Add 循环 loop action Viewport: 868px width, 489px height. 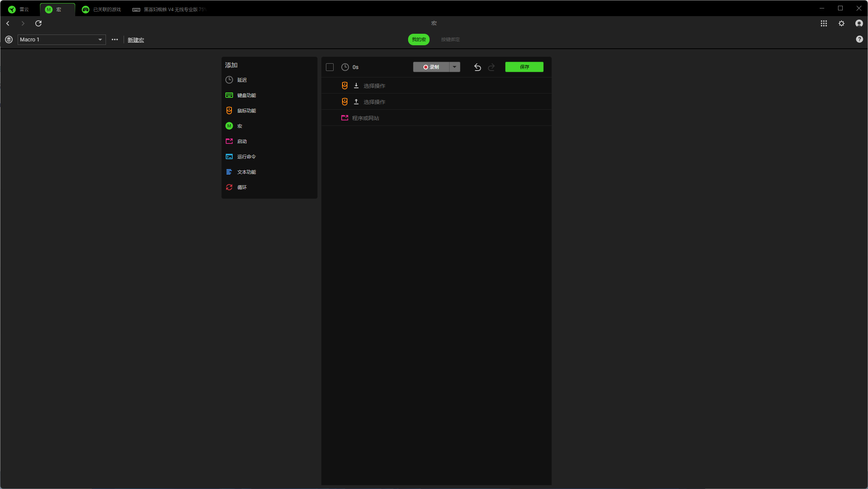(x=241, y=187)
